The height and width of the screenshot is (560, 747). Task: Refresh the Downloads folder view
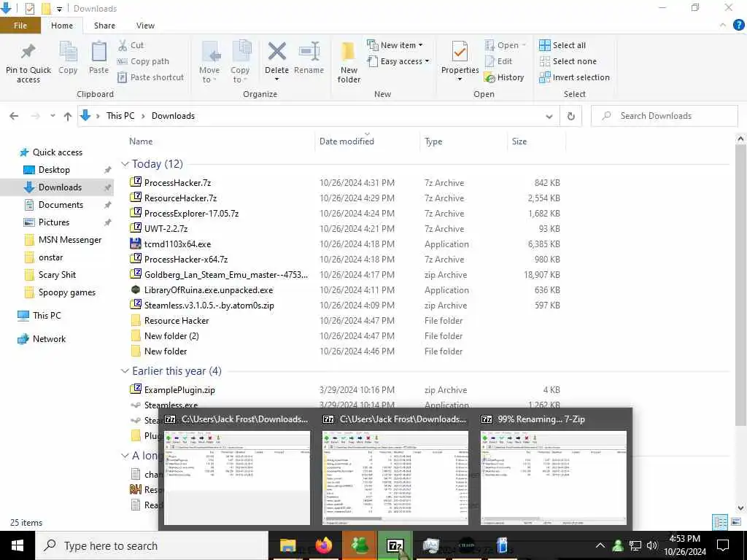(570, 116)
